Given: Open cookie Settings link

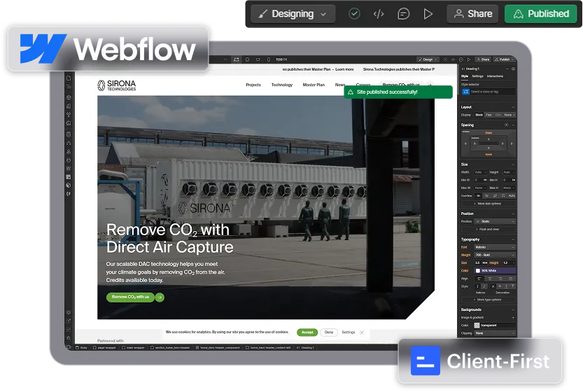Looking at the screenshot, I should 349,332.
